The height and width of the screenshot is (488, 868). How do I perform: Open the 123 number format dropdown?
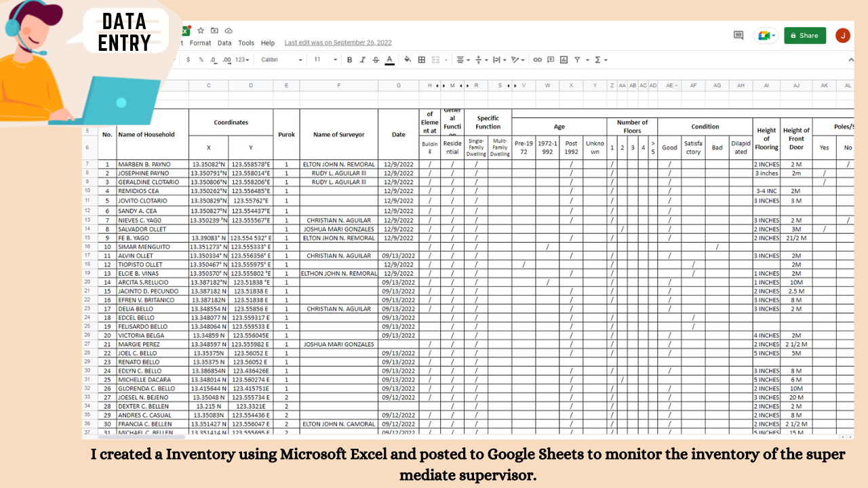[242, 60]
